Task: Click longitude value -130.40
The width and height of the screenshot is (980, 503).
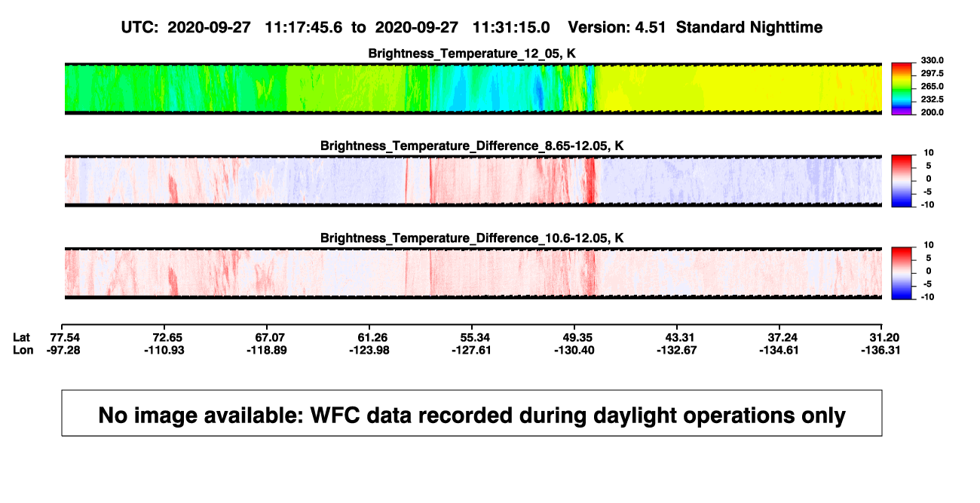Action: coord(574,350)
